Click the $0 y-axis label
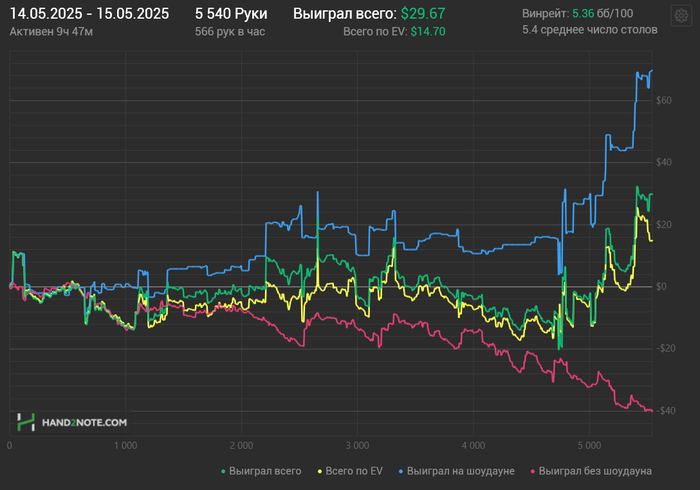The width and height of the screenshot is (700, 490). [x=661, y=287]
